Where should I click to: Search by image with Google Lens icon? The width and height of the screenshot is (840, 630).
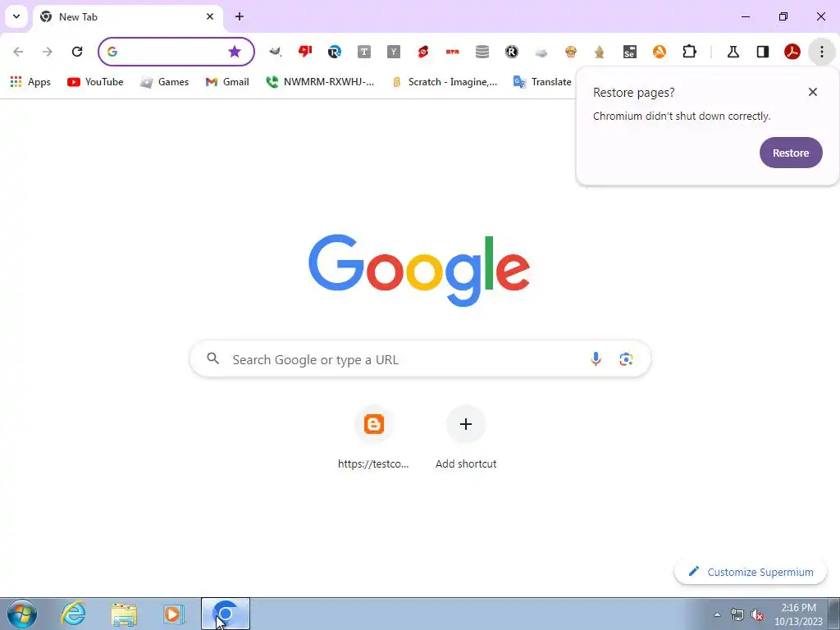626,359
